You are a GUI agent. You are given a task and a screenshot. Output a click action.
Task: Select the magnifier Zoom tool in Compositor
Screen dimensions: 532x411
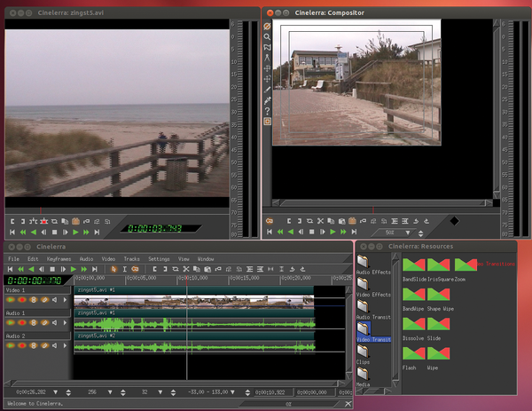[267, 36]
